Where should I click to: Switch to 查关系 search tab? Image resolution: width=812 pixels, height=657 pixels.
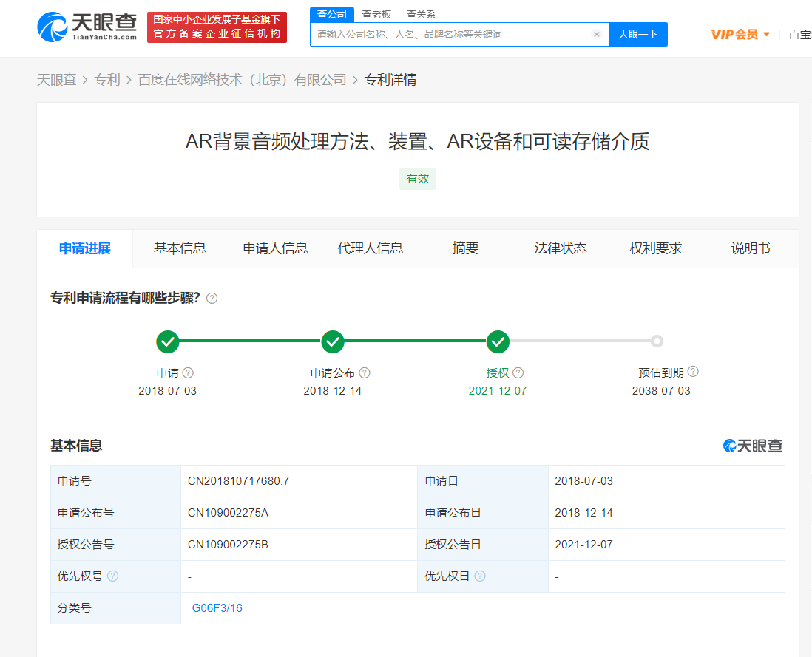421,15
